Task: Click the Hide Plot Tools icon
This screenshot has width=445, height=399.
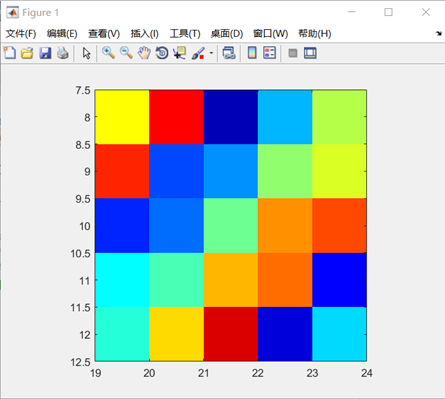Action: pyautogui.click(x=293, y=53)
